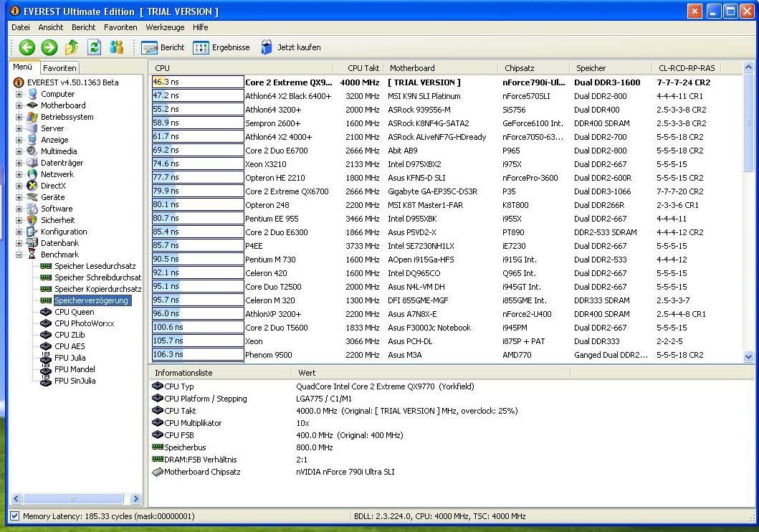Image resolution: width=759 pixels, height=532 pixels.
Task: Expand the Anzeige tree node
Action: click(19, 140)
